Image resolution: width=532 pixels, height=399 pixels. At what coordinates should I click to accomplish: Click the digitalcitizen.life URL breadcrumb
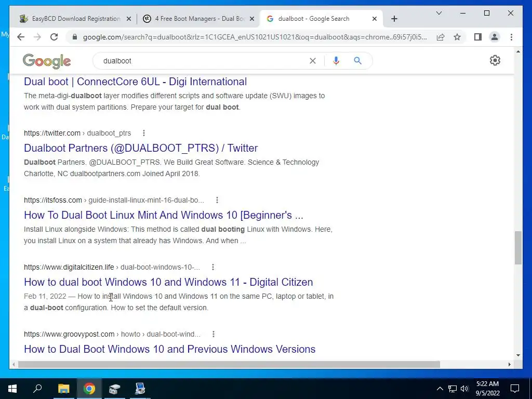(112, 268)
